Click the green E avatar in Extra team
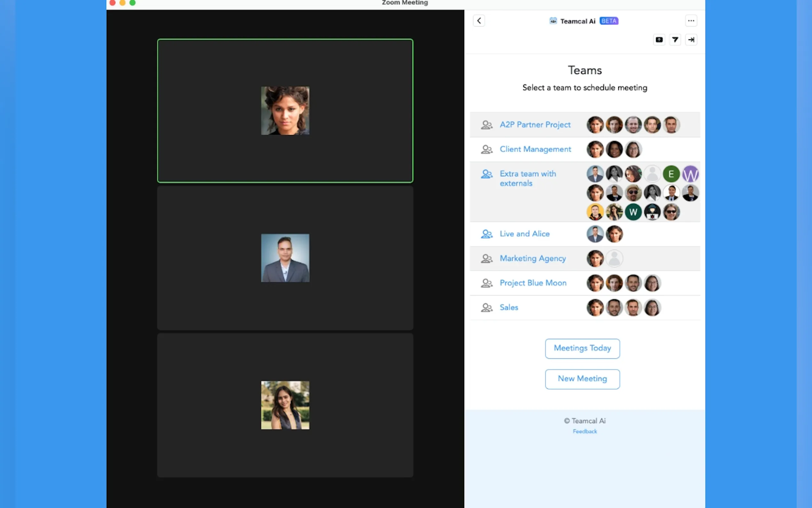 click(671, 174)
